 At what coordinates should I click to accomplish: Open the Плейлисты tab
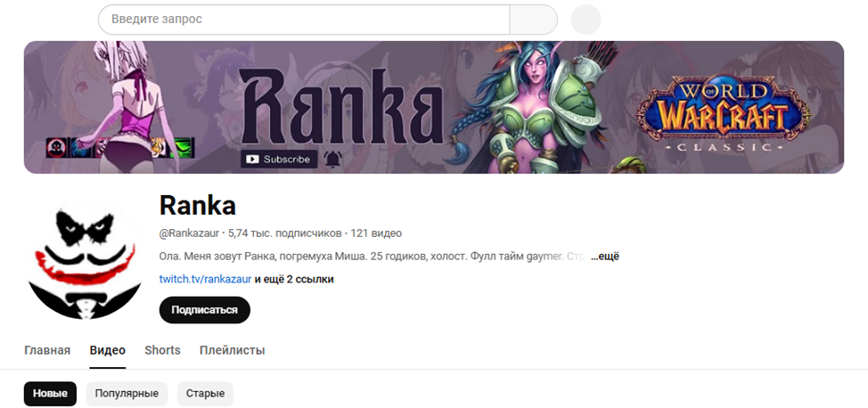[232, 350]
